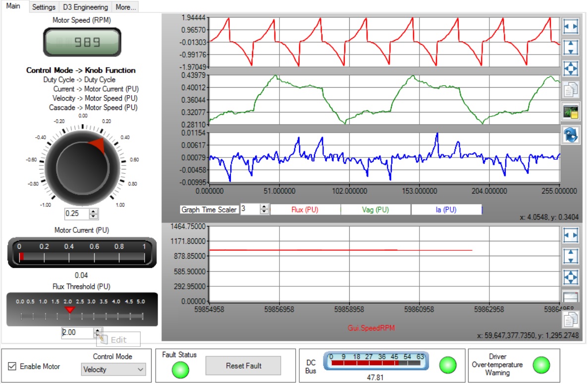Click the Reset Fault button
Image resolution: width=588 pixels, height=384 pixels.
[243, 366]
